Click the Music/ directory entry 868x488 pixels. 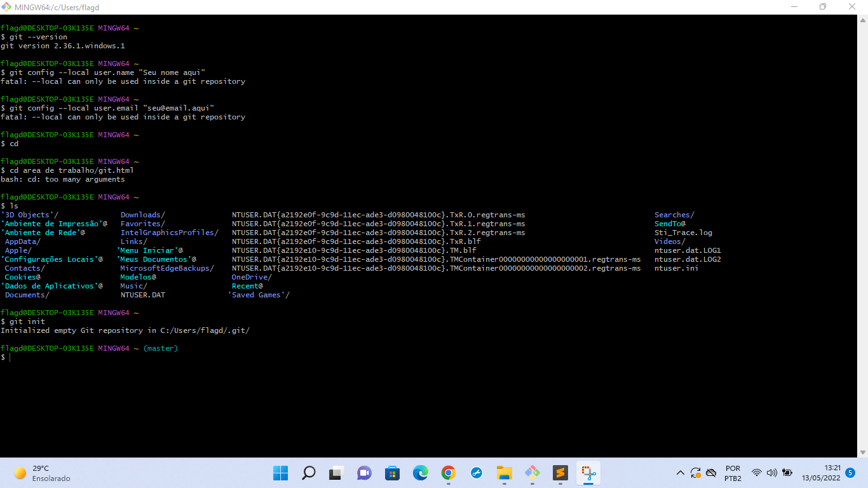(134, 286)
